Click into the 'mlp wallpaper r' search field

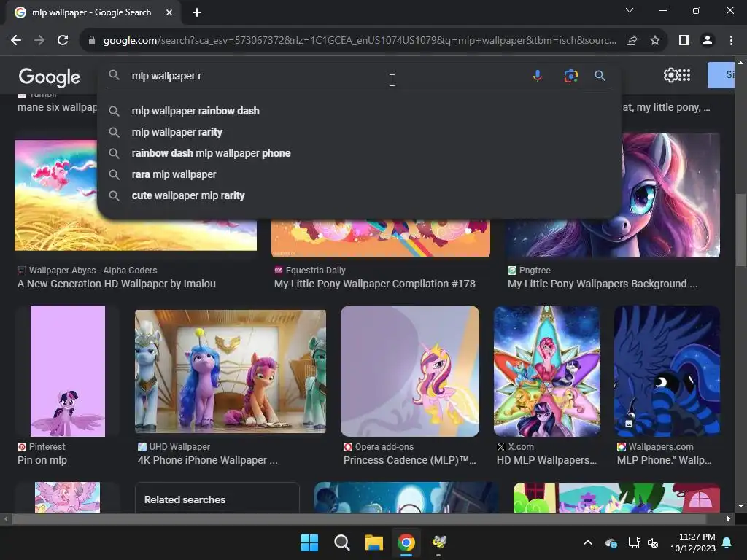pyautogui.click(x=329, y=76)
